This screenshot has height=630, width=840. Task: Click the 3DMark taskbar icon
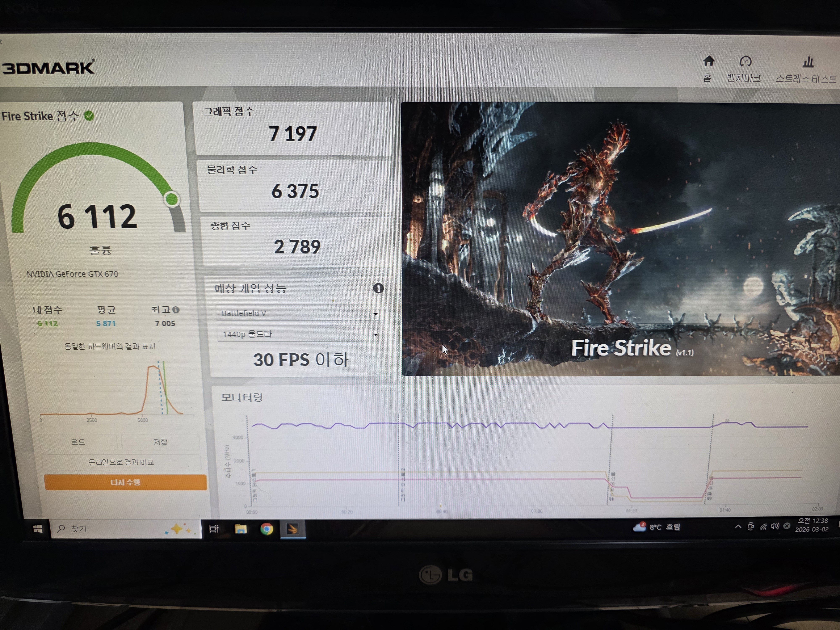(292, 529)
